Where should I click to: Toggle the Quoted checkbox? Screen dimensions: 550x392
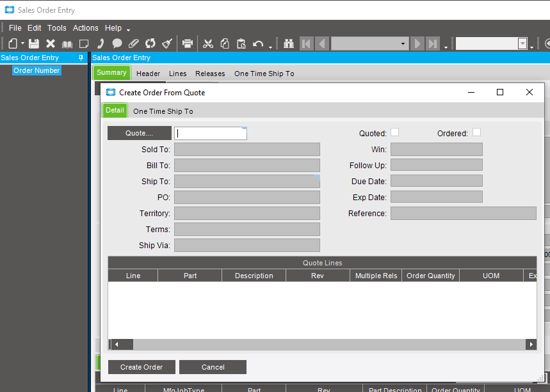pos(395,132)
